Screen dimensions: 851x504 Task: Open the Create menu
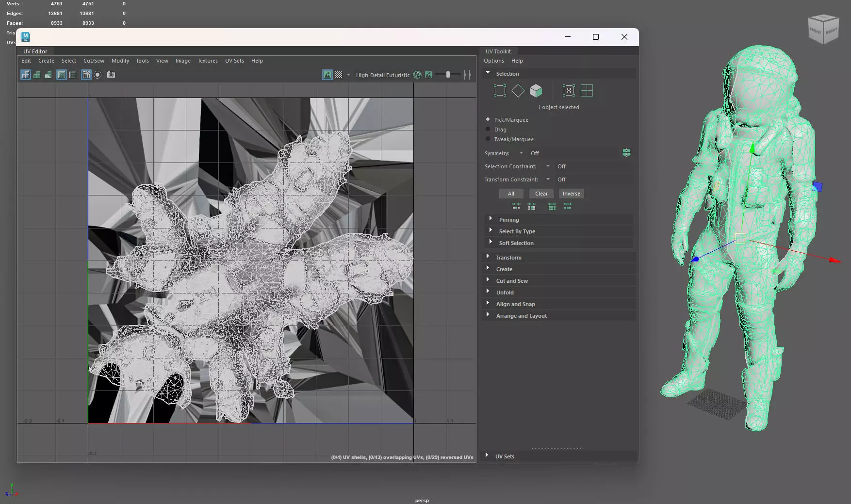[x=46, y=61]
